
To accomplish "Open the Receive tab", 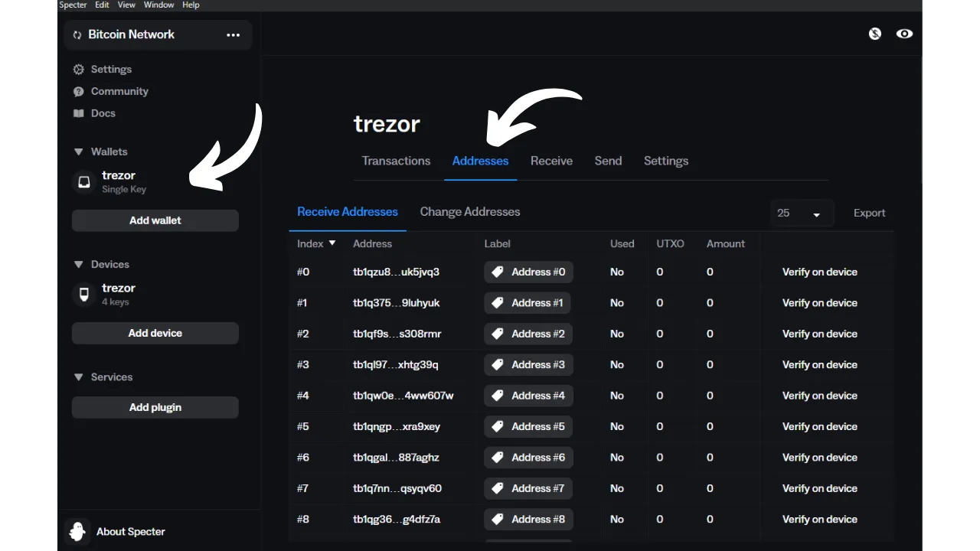I will coord(551,161).
